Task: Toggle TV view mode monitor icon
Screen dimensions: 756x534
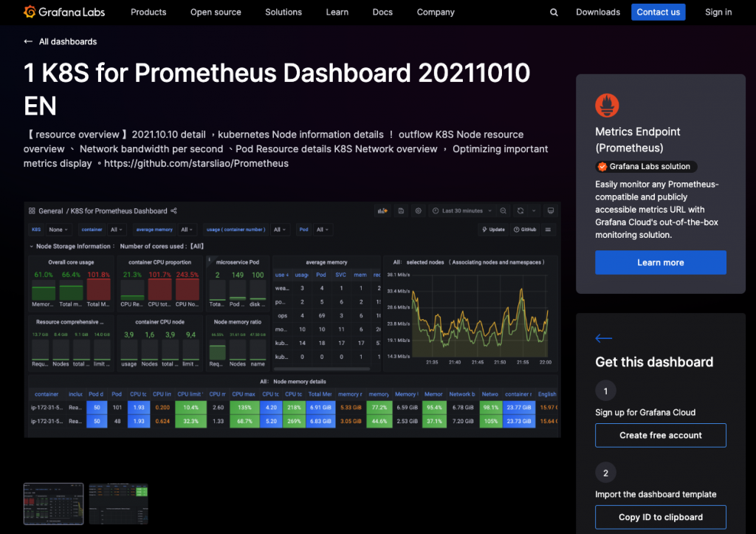Action: tap(551, 210)
